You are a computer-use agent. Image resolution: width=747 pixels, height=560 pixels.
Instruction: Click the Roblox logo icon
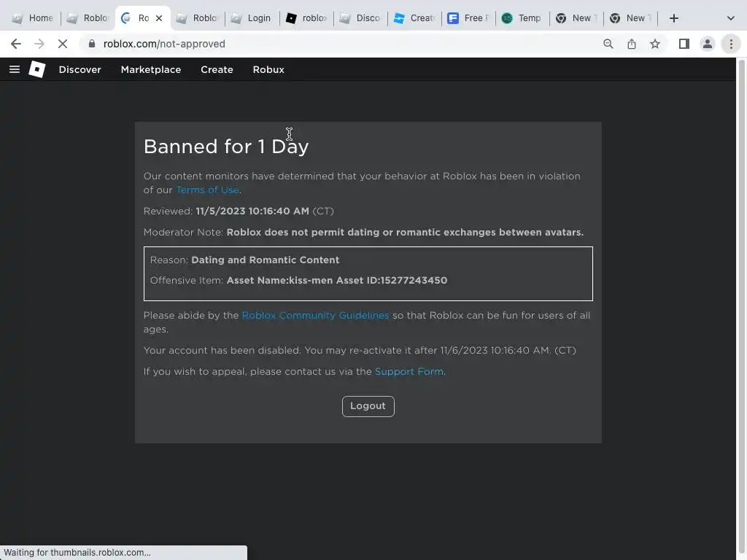pos(37,69)
